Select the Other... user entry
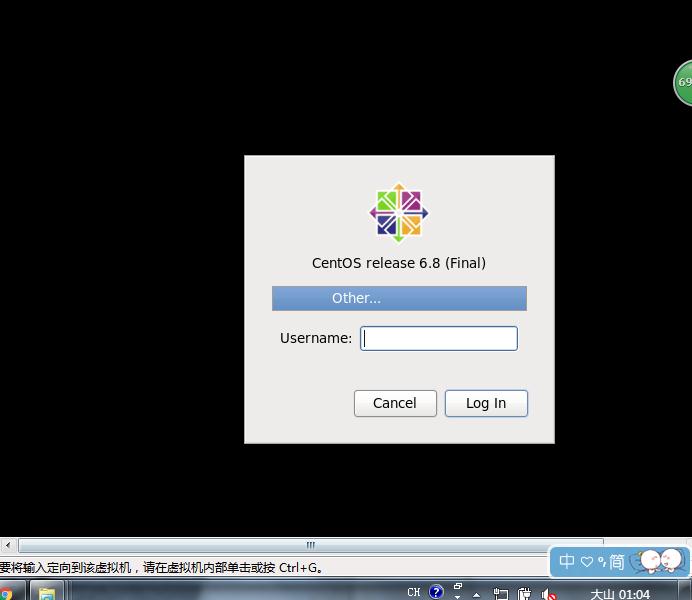The image size is (692, 600). tap(399, 298)
